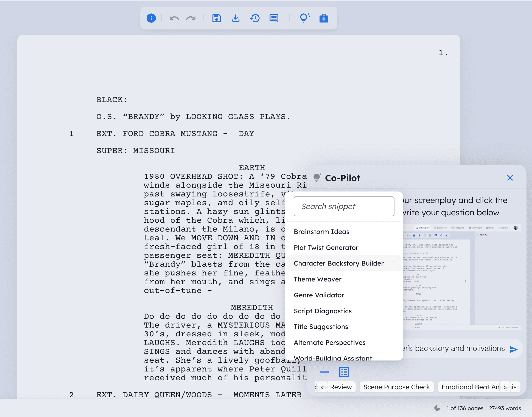
Task: Click the Scene Purpose Check chip
Action: point(396,387)
